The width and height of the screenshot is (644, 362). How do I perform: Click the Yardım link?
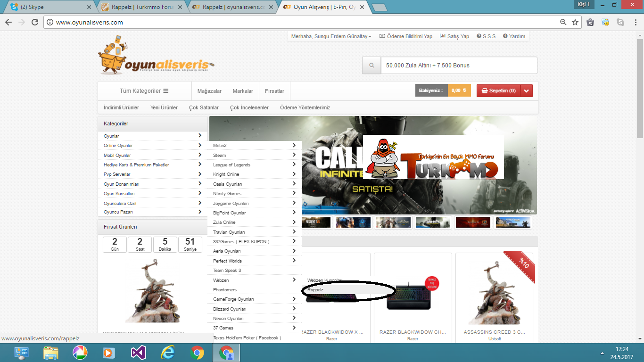tap(514, 36)
